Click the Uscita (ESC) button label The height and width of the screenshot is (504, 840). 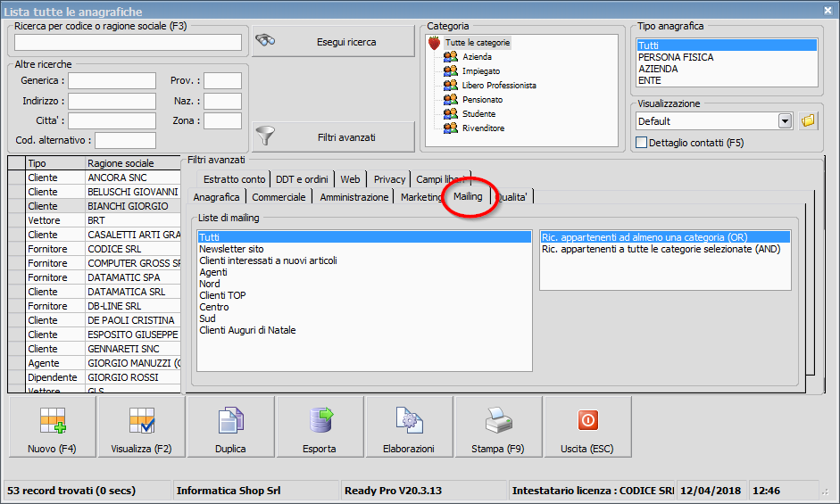pyautogui.click(x=587, y=449)
